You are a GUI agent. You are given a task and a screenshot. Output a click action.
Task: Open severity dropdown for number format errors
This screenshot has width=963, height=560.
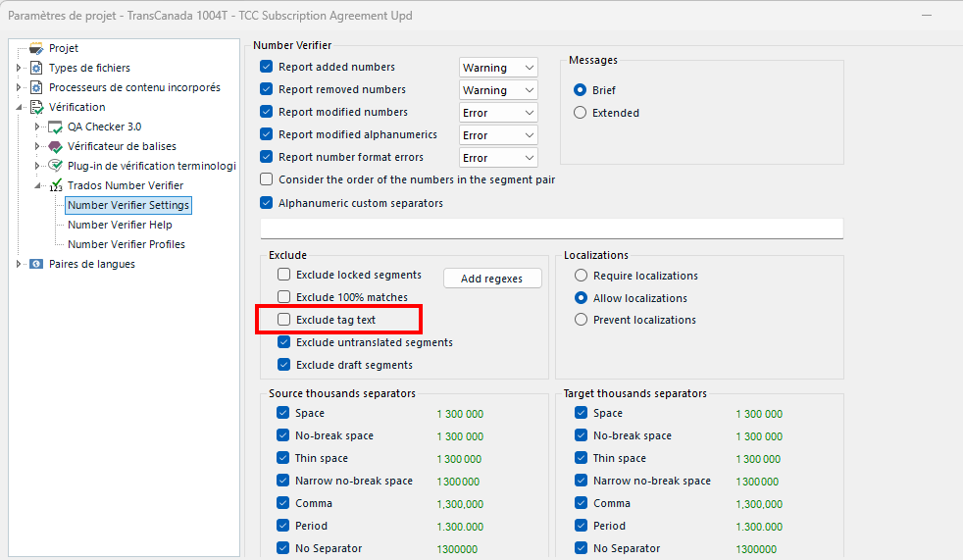coord(498,158)
